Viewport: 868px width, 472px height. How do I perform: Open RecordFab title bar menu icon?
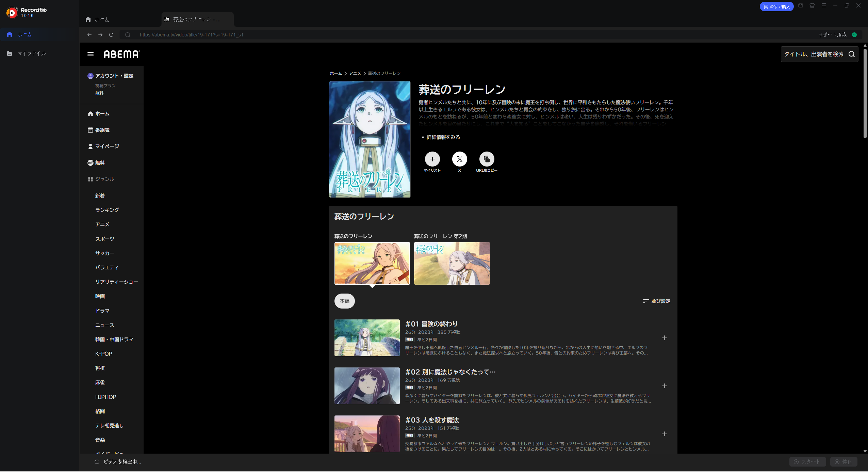pyautogui.click(x=824, y=5)
